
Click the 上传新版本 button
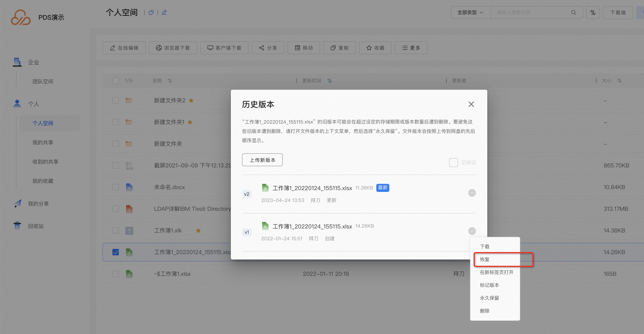262,160
